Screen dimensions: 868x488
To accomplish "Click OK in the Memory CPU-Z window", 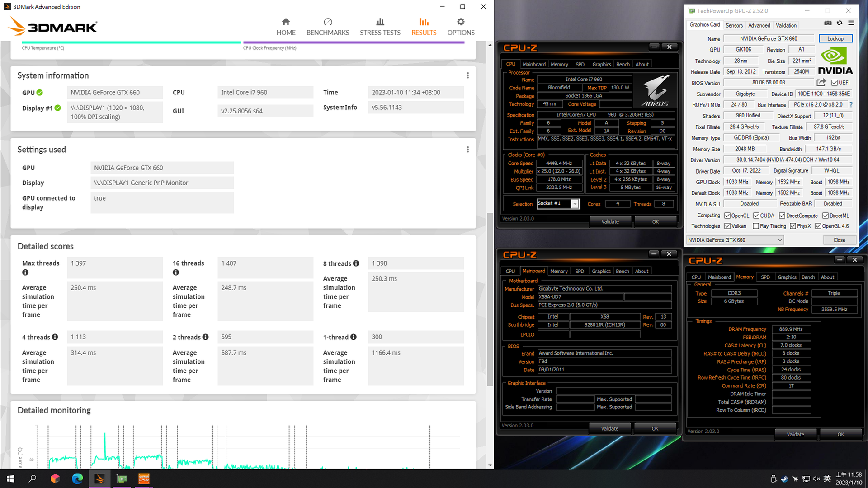I will (841, 435).
